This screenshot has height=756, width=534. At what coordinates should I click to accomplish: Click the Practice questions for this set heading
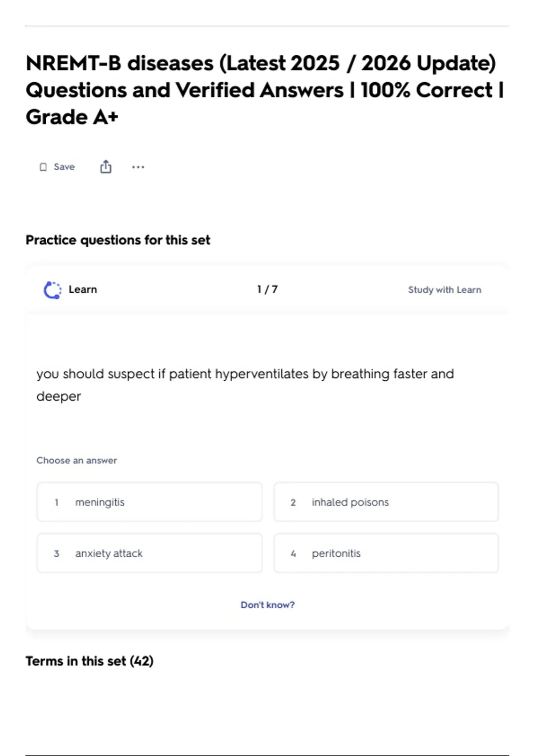[x=118, y=240]
